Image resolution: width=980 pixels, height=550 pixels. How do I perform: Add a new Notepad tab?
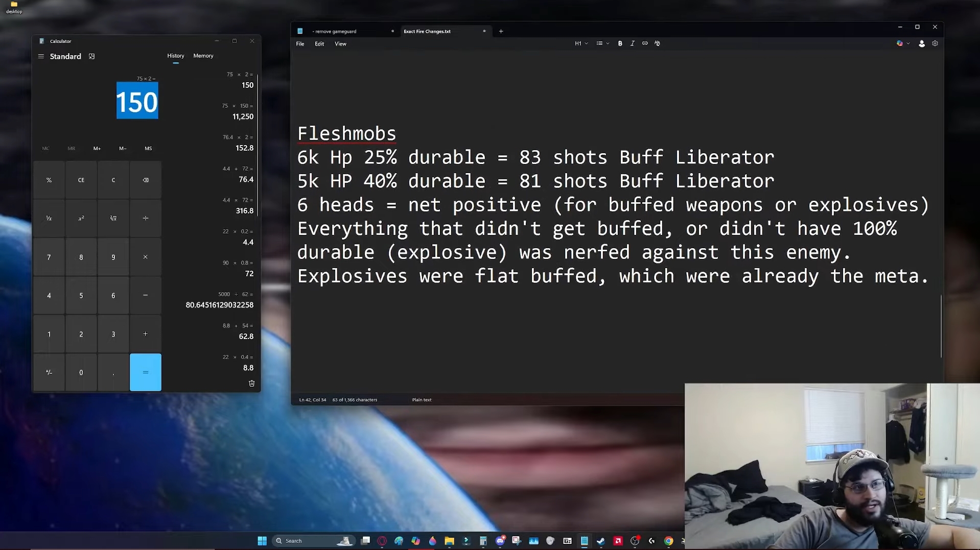click(501, 31)
